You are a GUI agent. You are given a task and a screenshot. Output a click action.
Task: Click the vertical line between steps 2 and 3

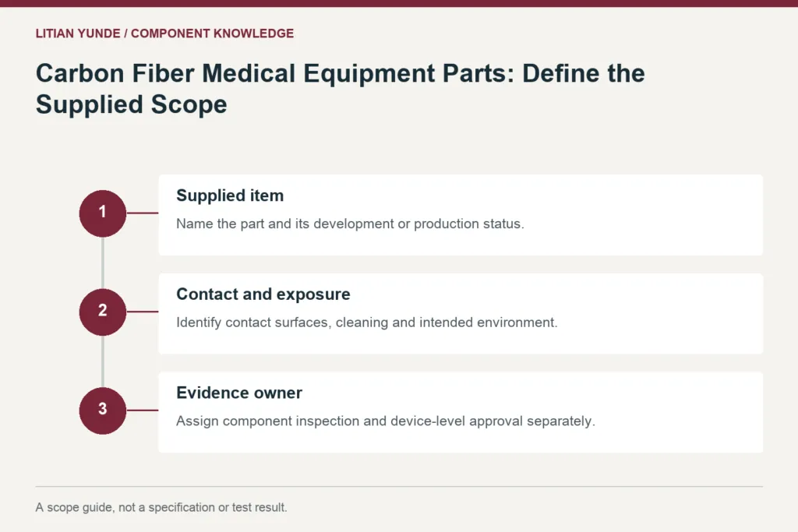103,361
